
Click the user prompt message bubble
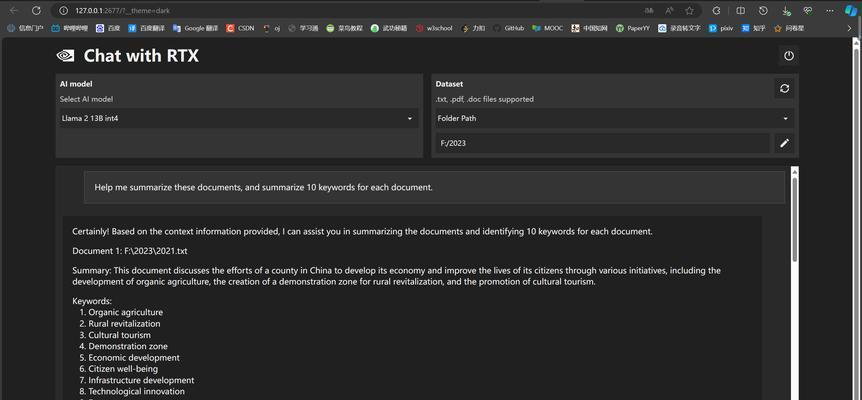coord(434,187)
